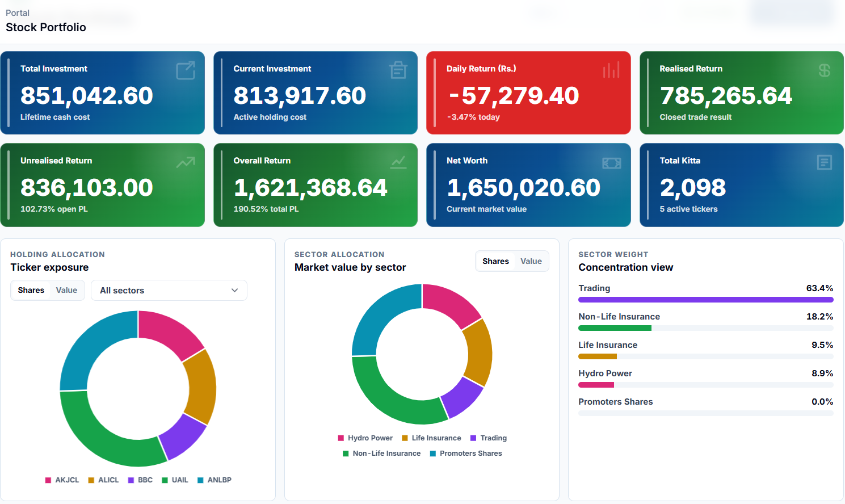Click the Trading concentration progress bar
The width and height of the screenshot is (845, 504).
(x=706, y=300)
